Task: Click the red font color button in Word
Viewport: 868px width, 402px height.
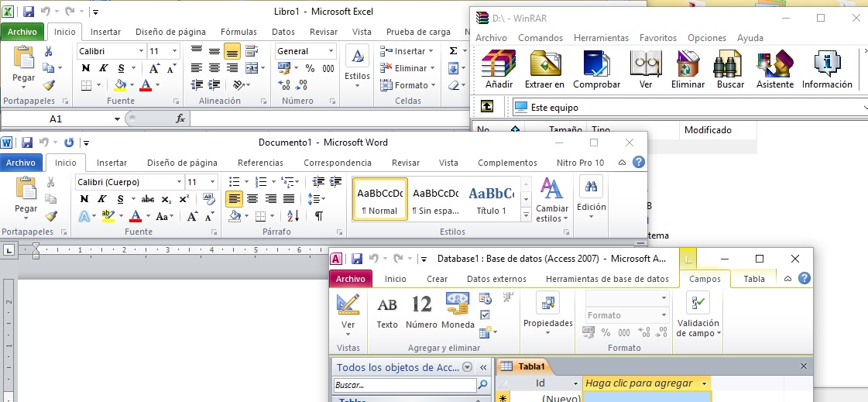Action: click(136, 216)
